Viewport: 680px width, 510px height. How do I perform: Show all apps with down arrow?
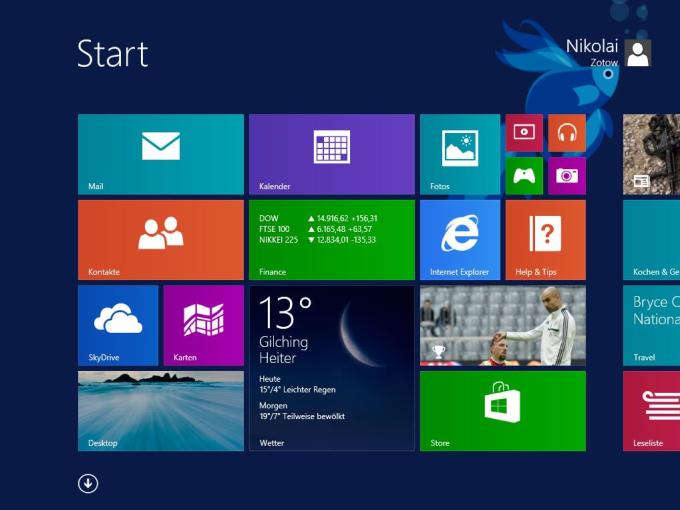pyautogui.click(x=88, y=484)
